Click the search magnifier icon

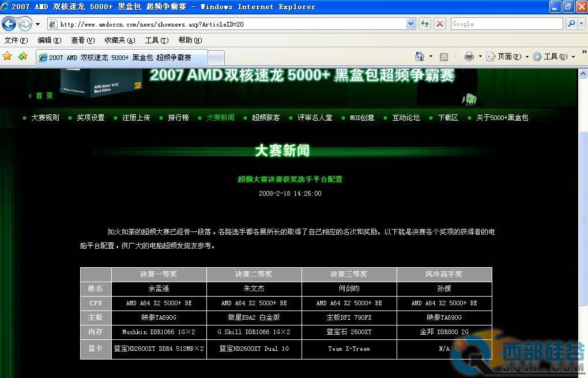(571, 24)
